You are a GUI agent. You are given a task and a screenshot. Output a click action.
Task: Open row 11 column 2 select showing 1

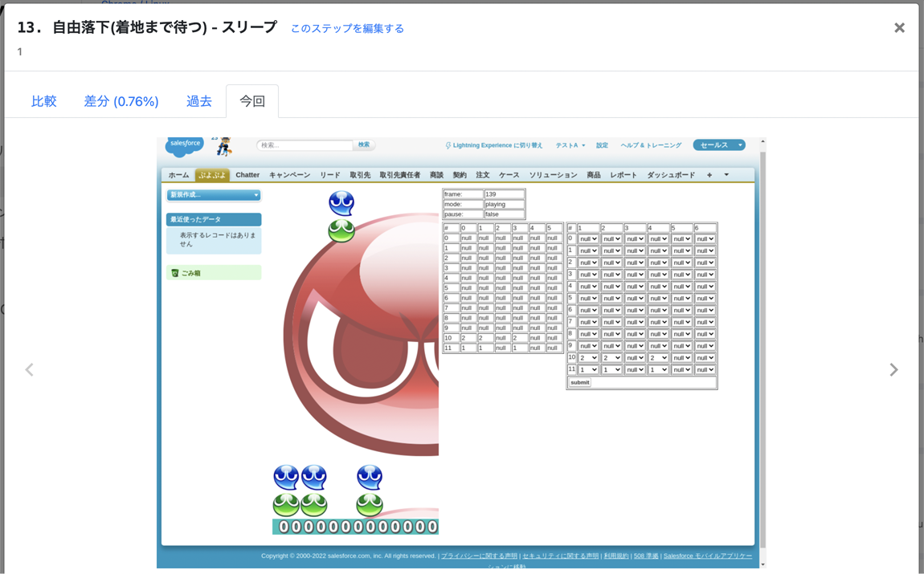pyautogui.click(x=611, y=370)
